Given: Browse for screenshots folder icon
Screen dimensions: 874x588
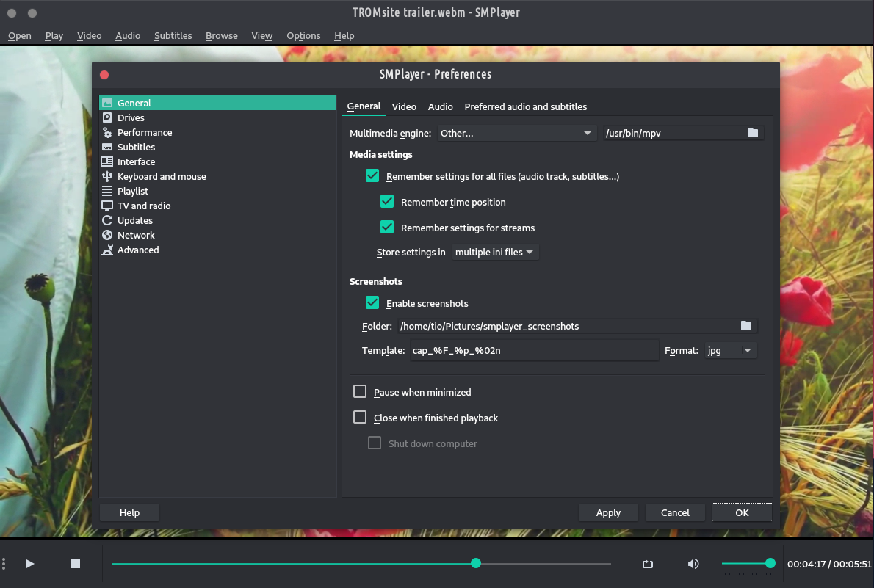Looking at the screenshot, I should click(746, 326).
